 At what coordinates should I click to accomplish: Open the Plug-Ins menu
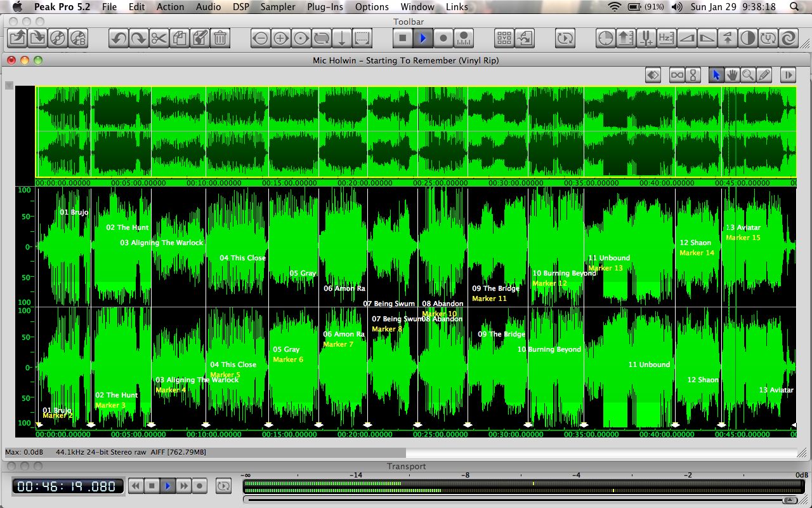click(x=325, y=7)
